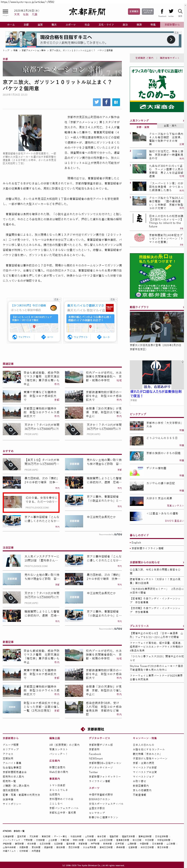Share article via Facebook square button
This screenshot has height=868, width=187.
point(106,102)
